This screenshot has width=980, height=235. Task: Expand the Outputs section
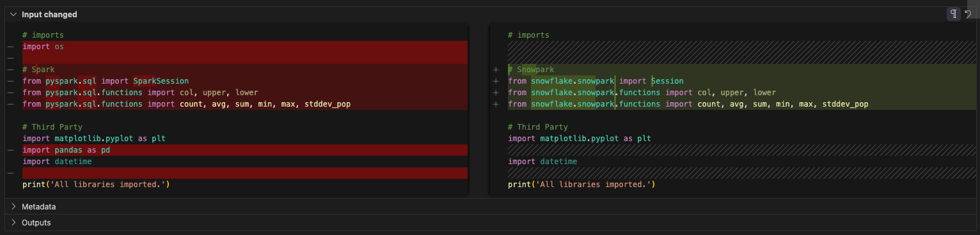[13, 223]
